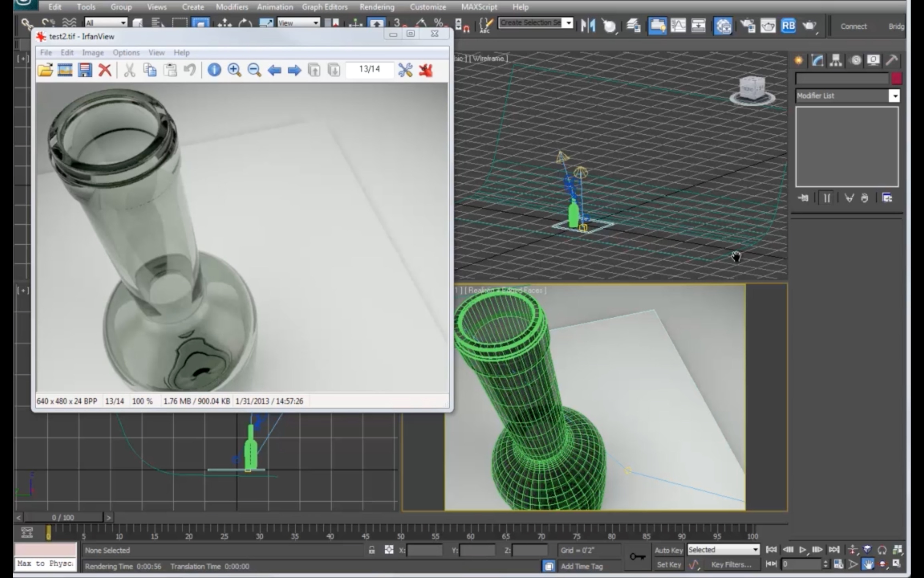Click the Zoom In magnifier in IrfanView
The width and height of the screenshot is (924, 578).
[x=234, y=70]
